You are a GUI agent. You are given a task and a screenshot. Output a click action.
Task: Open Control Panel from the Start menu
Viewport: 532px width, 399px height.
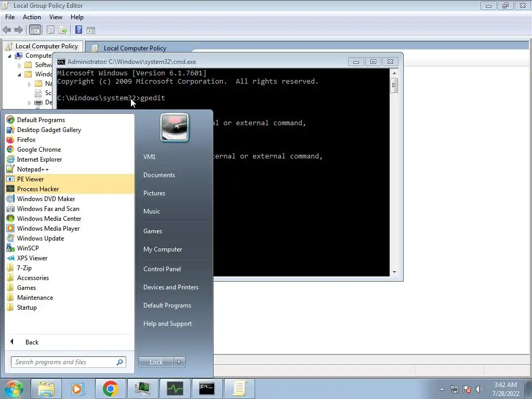click(x=162, y=269)
